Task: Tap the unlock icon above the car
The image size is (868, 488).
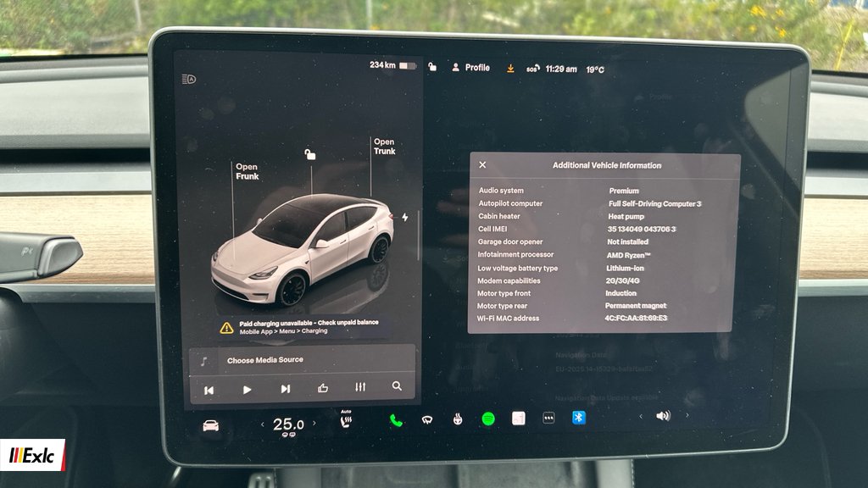Action: (310, 154)
